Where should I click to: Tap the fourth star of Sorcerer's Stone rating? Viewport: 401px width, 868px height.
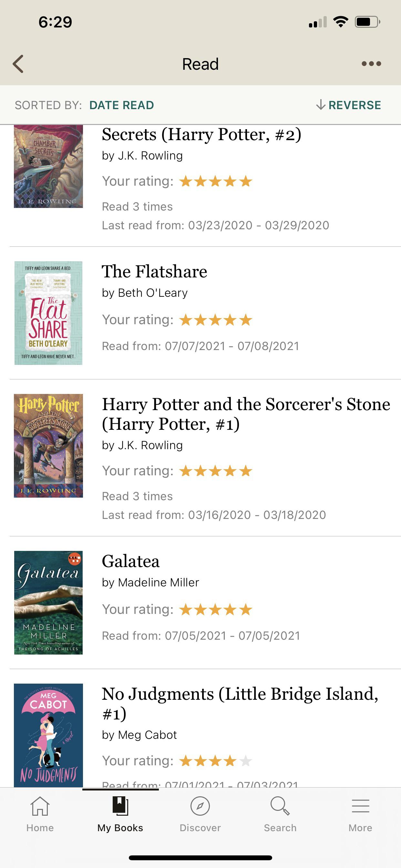pos(231,471)
